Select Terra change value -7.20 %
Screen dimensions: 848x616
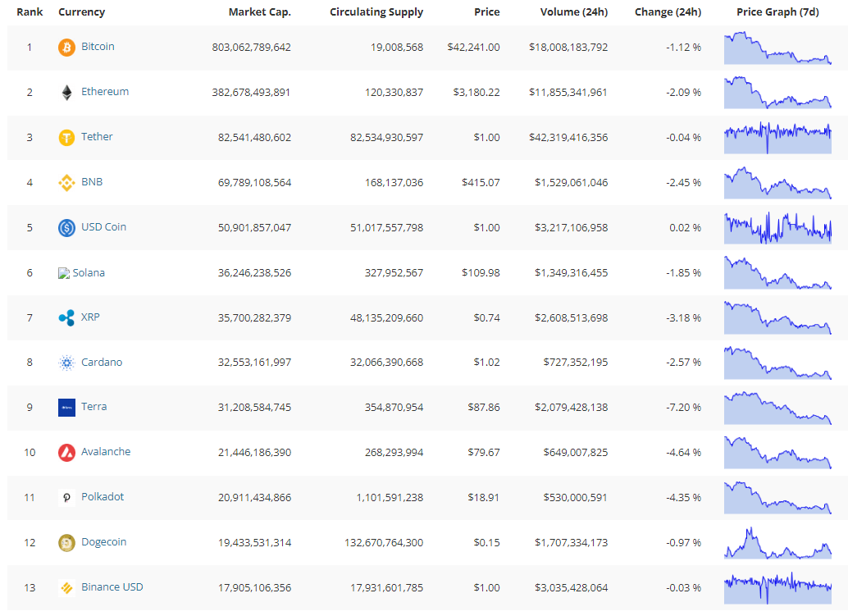pos(684,407)
